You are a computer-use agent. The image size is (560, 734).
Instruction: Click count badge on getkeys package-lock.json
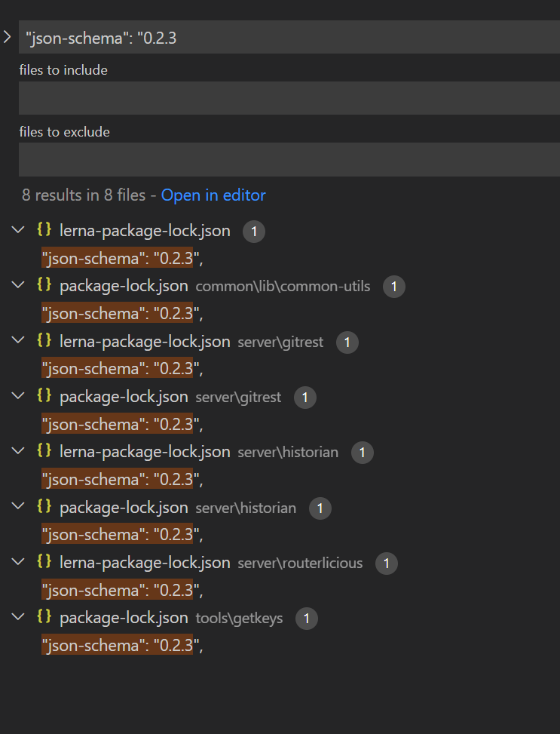click(307, 619)
